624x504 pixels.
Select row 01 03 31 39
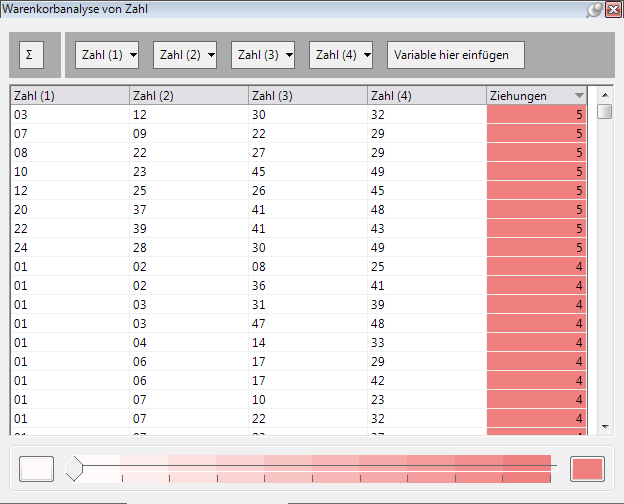298,305
